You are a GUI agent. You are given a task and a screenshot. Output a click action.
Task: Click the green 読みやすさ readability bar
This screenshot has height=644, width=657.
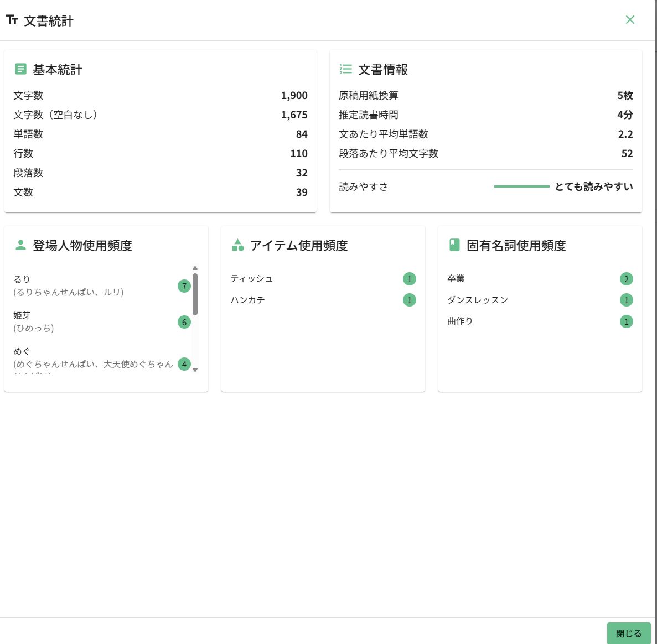point(521,186)
